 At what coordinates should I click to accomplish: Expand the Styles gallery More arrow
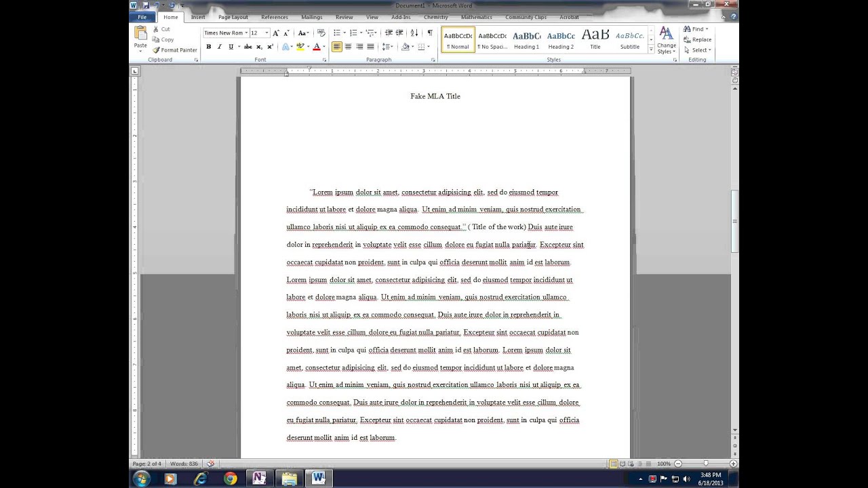[x=651, y=49]
